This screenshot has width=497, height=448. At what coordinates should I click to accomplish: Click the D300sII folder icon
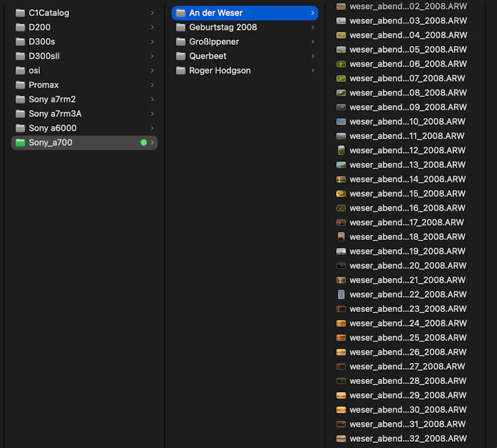click(x=21, y=56)
